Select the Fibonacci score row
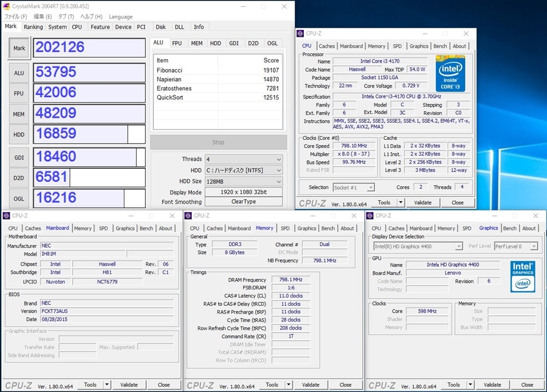Viewport: 547px width, 392px height. 218,70
